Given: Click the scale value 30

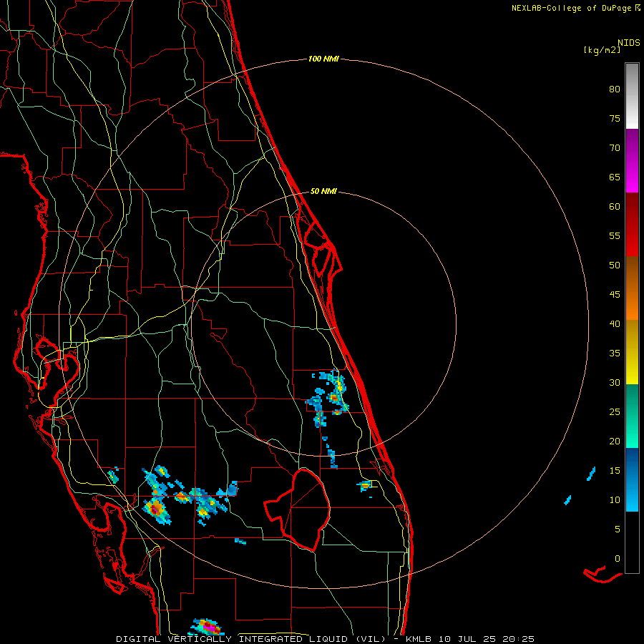Looking at the screenshot, I should 615,382.
